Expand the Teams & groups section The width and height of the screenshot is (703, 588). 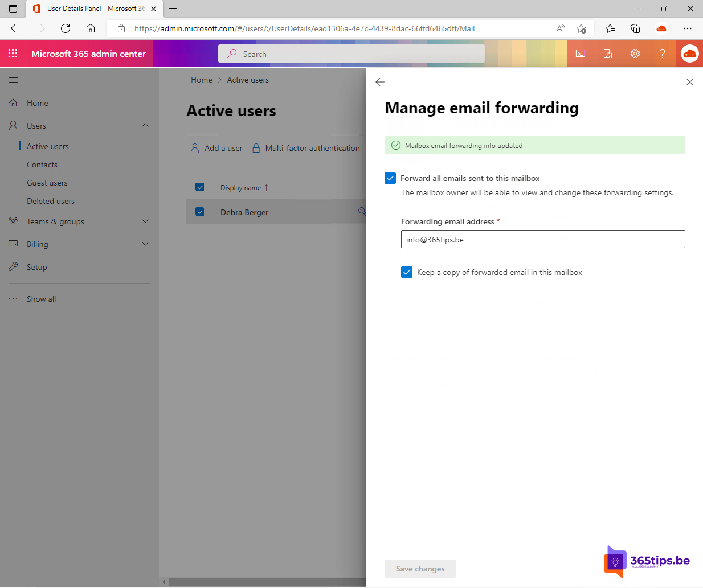pyautogui.click(x=145, y=221)
